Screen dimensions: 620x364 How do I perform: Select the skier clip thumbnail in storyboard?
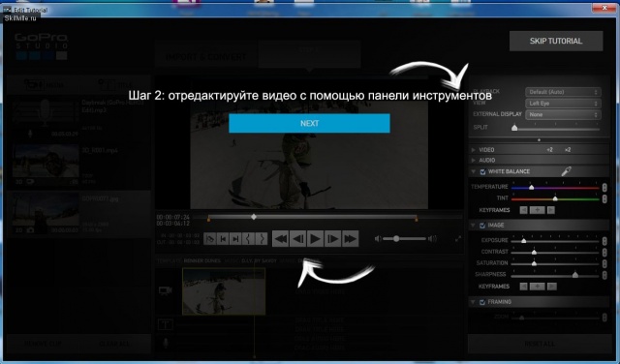[x=224, y=291]
